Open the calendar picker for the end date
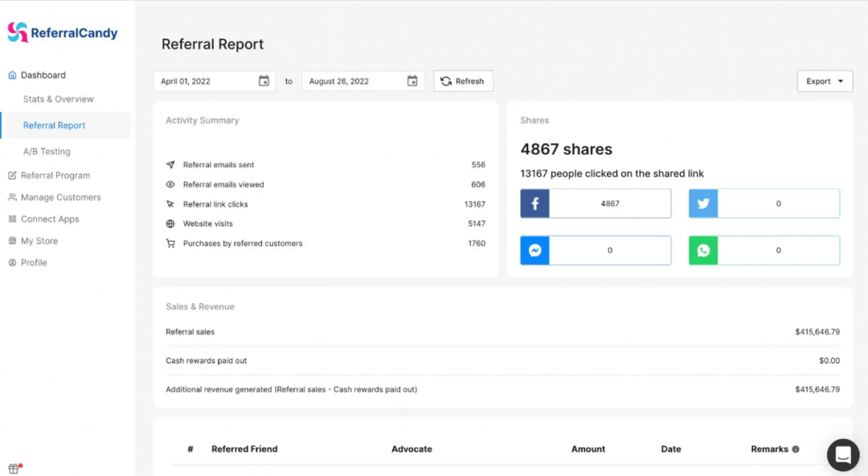 pos(412,80)
